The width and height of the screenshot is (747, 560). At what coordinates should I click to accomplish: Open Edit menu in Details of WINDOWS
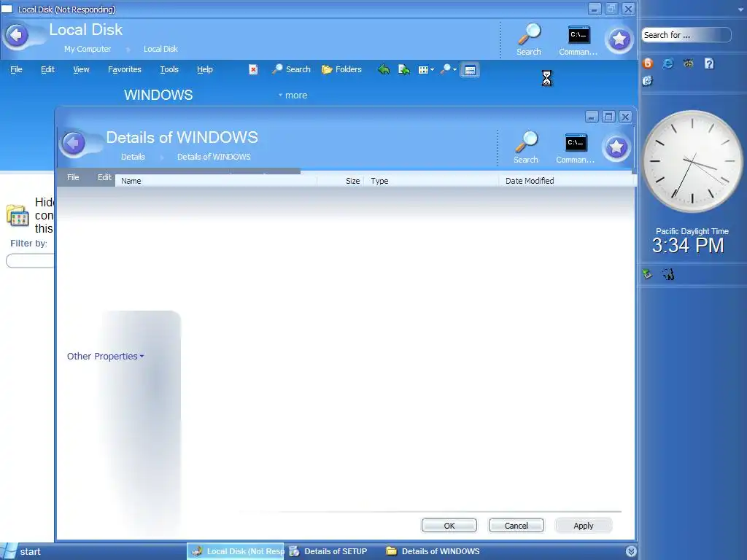click(104, 177)
